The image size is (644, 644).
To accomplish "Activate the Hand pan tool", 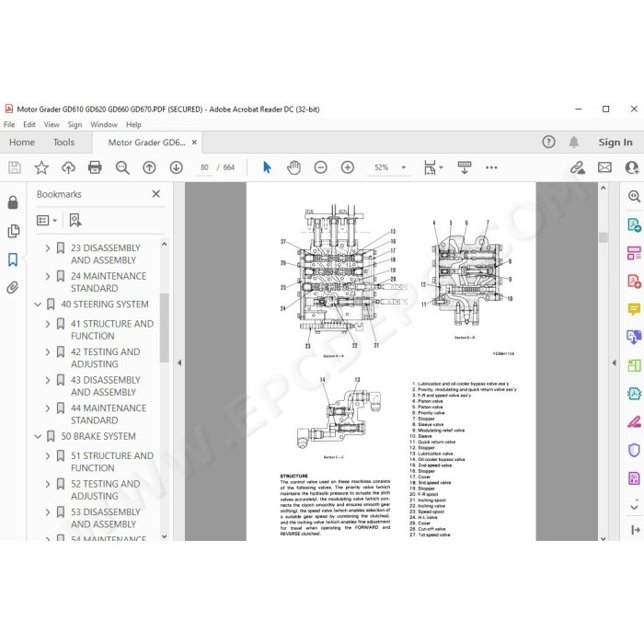I will (x=294, y=167).
